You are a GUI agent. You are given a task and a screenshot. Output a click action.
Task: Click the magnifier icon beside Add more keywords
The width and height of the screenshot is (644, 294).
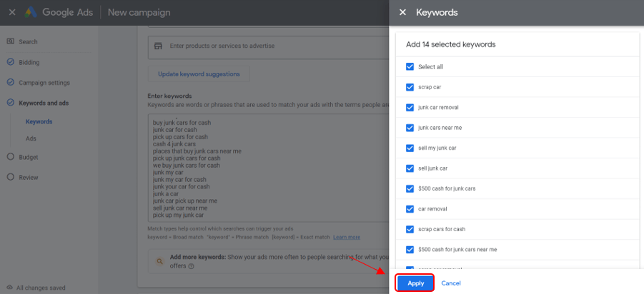pos(160,260)
